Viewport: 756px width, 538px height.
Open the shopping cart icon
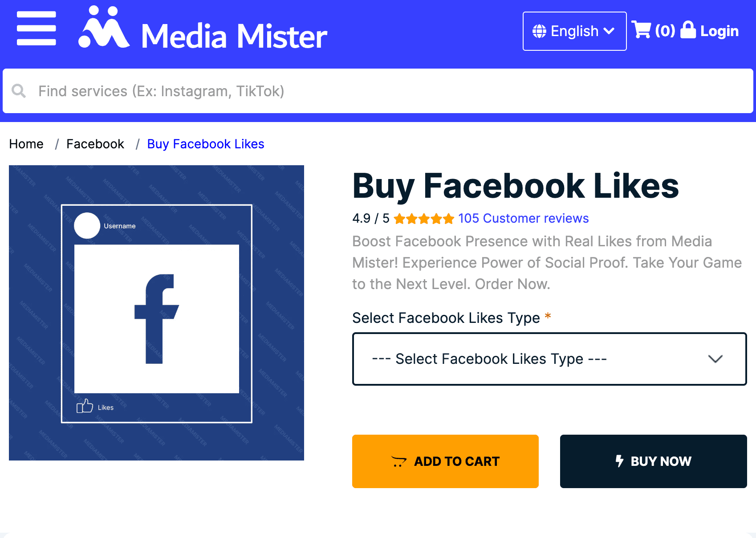pyautogui.click(x=642, y=30)
